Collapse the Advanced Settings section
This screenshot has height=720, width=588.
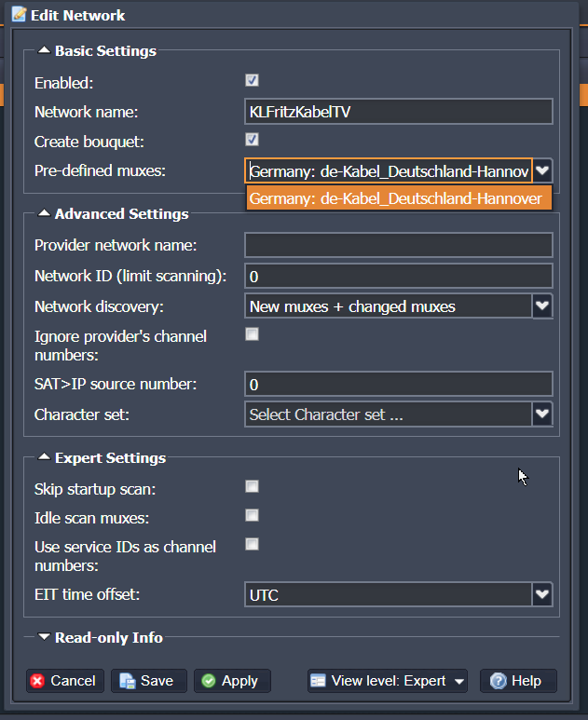tap(44, 213)
